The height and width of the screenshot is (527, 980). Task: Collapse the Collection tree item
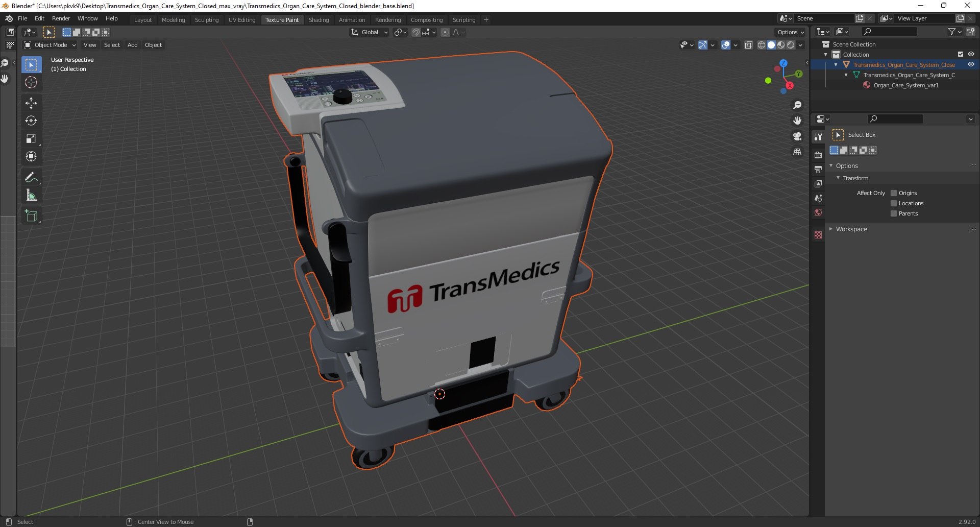tap(826, 55)
